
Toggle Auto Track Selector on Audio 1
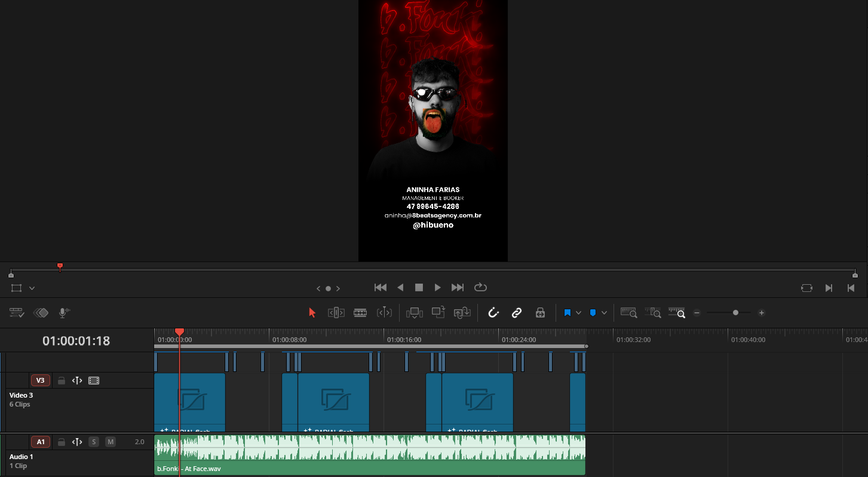click(77, 442)
